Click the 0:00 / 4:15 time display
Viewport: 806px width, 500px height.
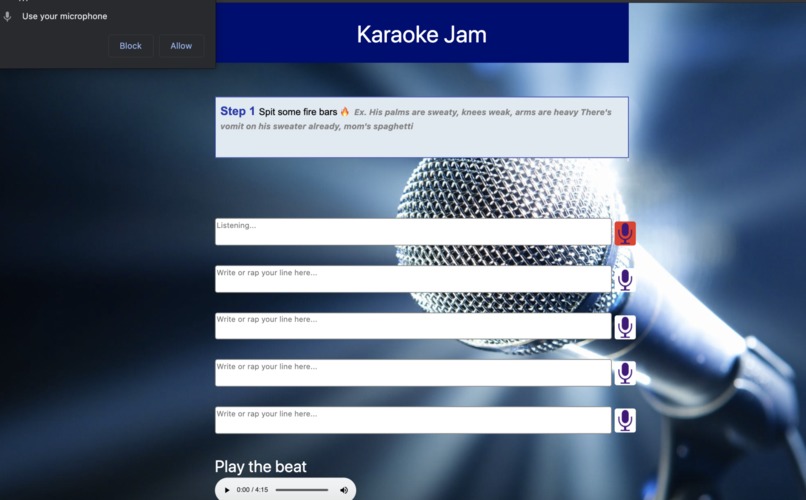[252, 490]
